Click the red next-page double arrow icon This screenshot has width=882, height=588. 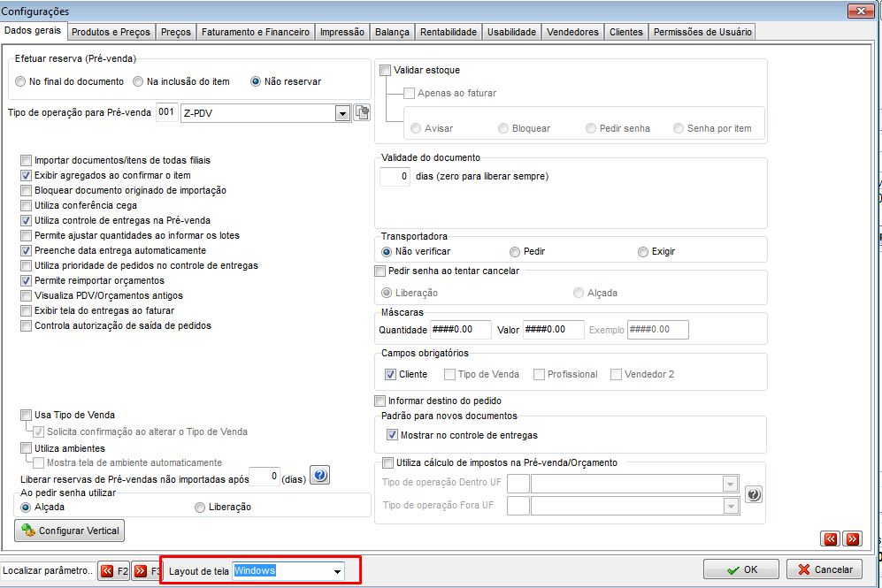coord(853,539)
